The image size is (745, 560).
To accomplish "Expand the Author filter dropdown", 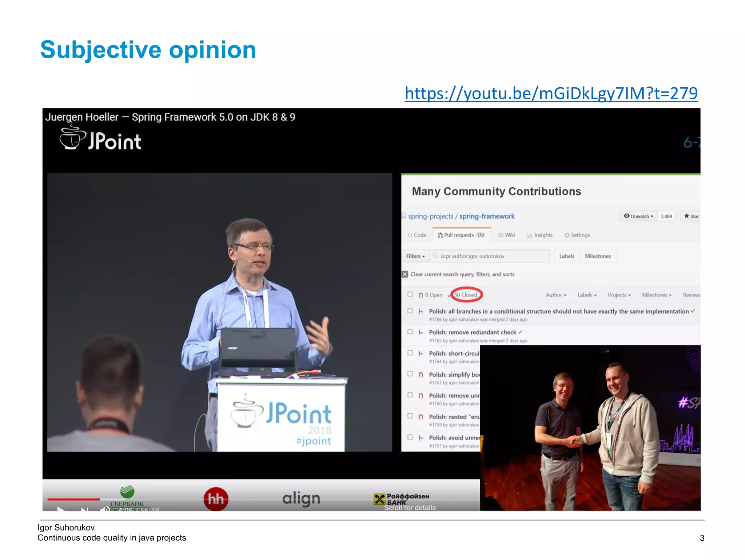I will pos(556,295).
